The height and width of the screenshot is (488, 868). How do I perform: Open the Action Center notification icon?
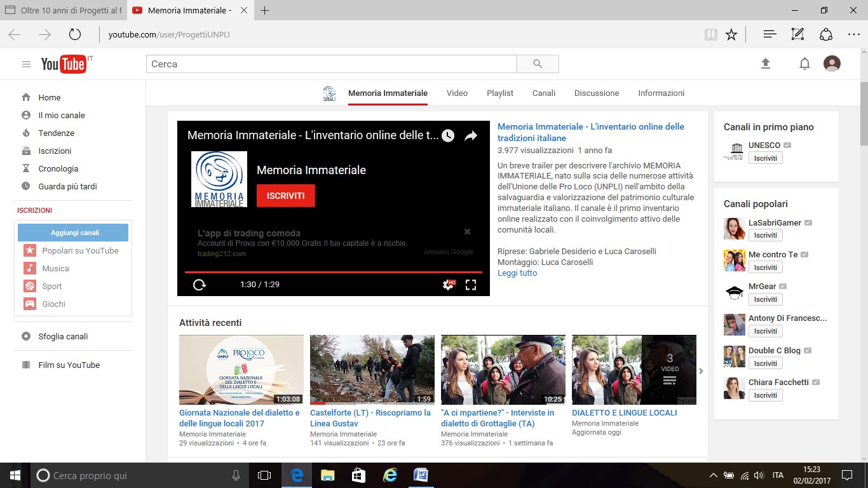(846, 475)
